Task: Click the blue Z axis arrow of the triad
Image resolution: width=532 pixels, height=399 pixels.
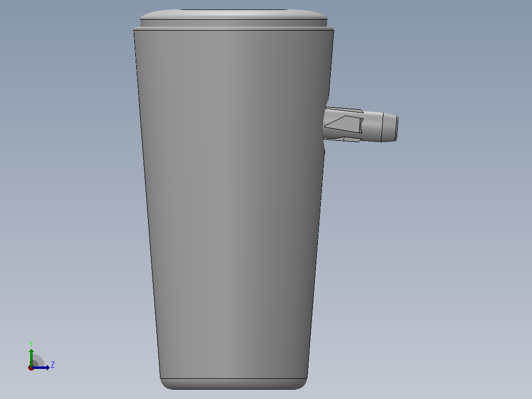Action: pos(40,367)
